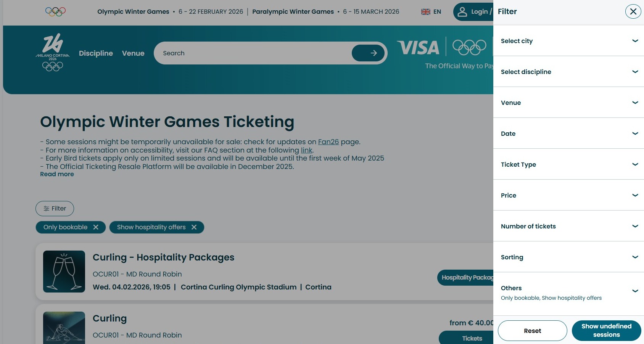Remove the Show hospitality offers filter chip
This screenshot has width=644, height=344.
click(x=194, y=227)
